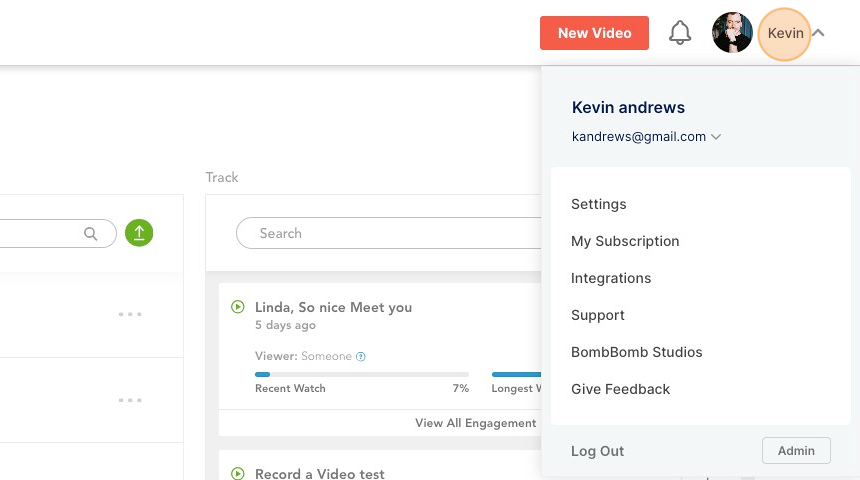Open the notifications bell
The image size is (860, 480).
coord(680,33)
